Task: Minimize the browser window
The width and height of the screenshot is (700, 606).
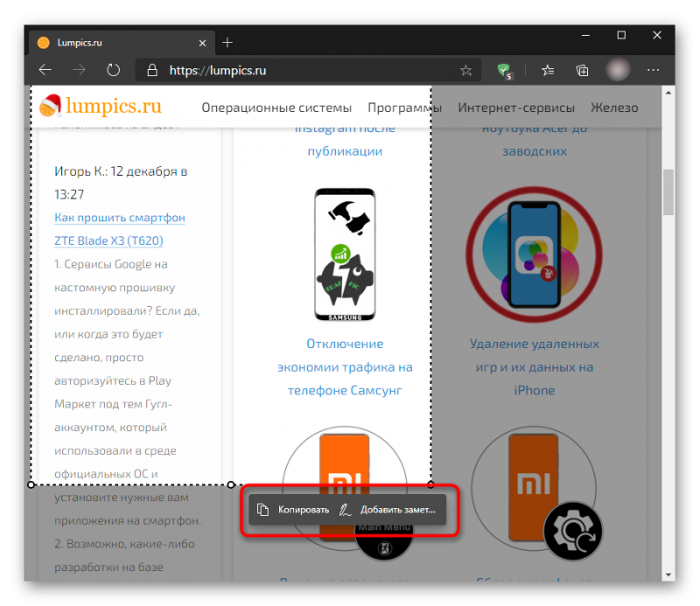Action: point(585,35)
